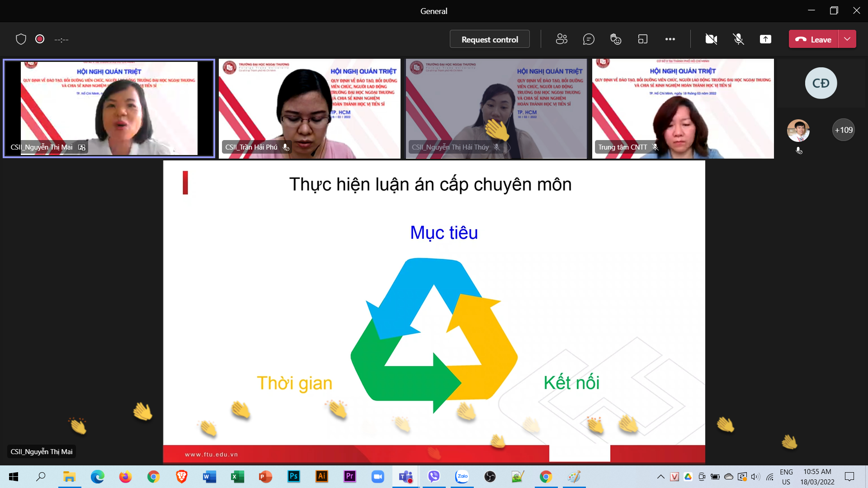Open Adobe Premiere Pro from taskbar
868x488 pixels.
click(x=349, y=477)
